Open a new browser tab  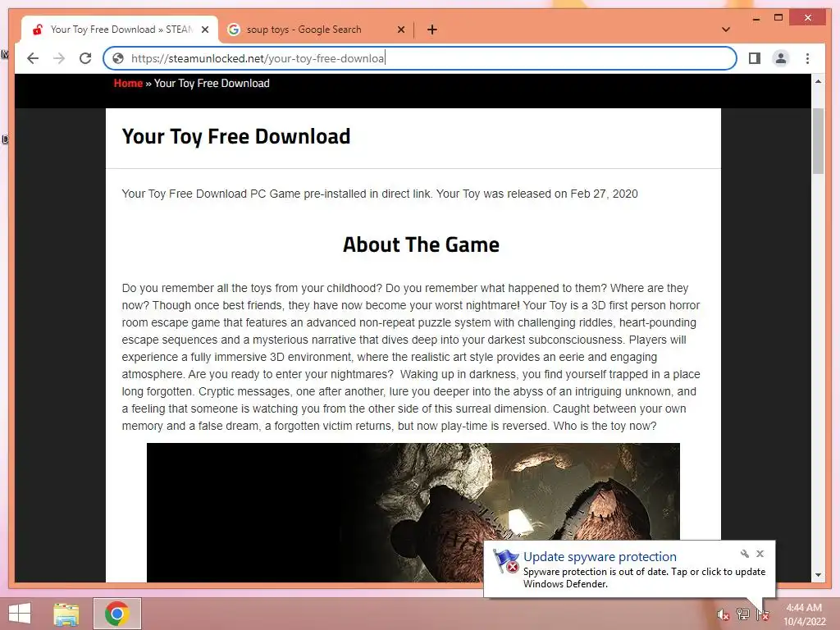point(431,30)
